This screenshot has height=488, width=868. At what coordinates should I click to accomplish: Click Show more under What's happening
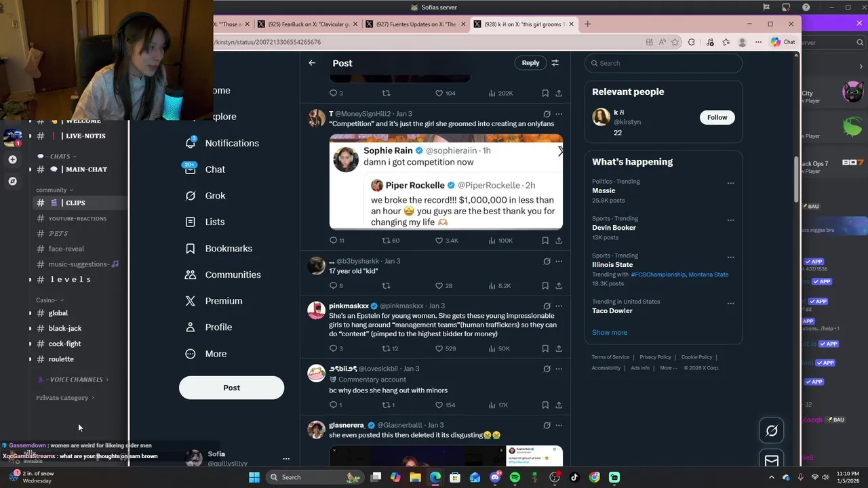(x=610, y=333)
